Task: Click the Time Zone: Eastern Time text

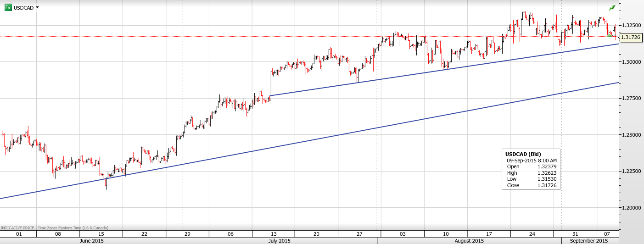Action: point(70,227)
